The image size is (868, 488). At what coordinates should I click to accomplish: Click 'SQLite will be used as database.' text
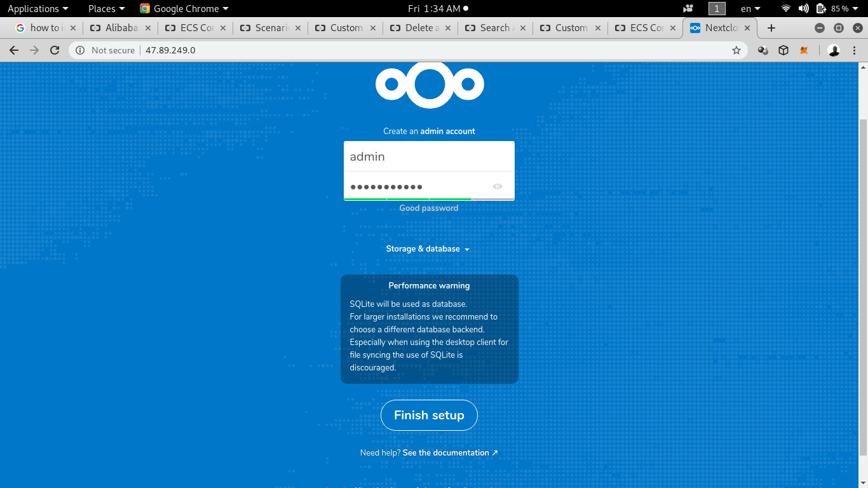tap(409, 304)
